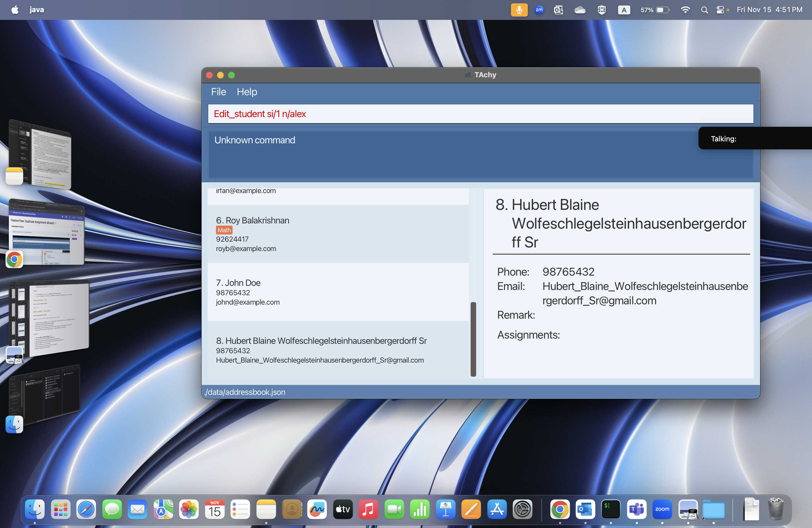
Task: Open Freeform in the Dock
Action: 317,509
